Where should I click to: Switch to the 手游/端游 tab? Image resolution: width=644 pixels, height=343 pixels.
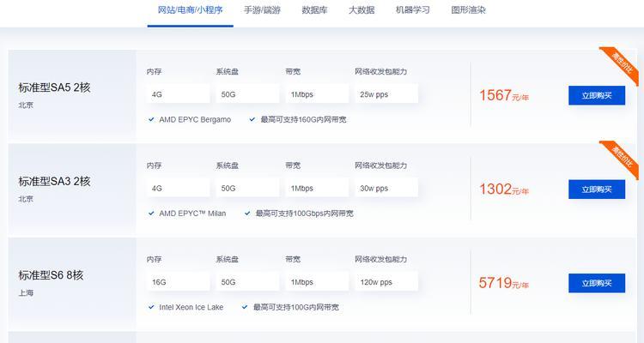coord(262,9)
